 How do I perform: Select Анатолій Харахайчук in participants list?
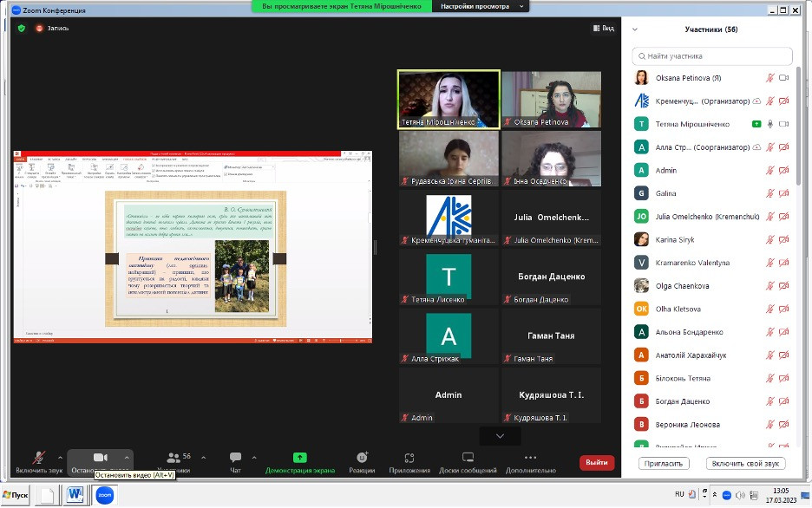pyautogui.click(x=712, y=355)
